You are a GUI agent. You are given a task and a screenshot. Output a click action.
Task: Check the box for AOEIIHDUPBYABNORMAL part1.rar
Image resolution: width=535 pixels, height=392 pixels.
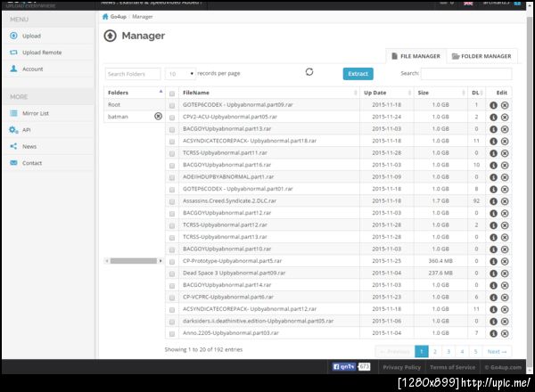pos(172,177)
